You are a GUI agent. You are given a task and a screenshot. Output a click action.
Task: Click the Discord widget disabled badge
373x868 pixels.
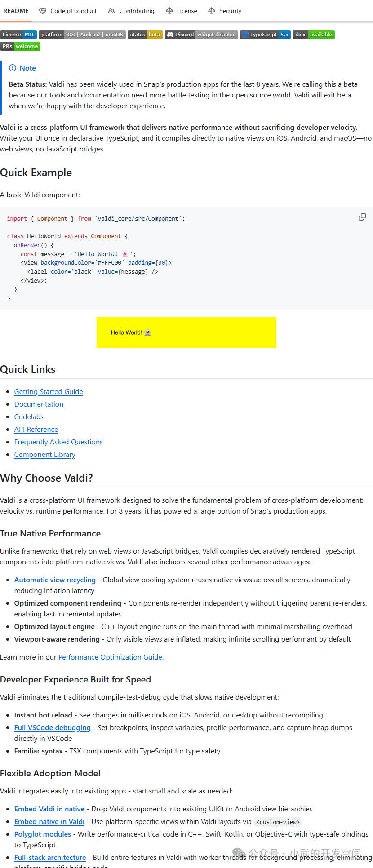201,35
